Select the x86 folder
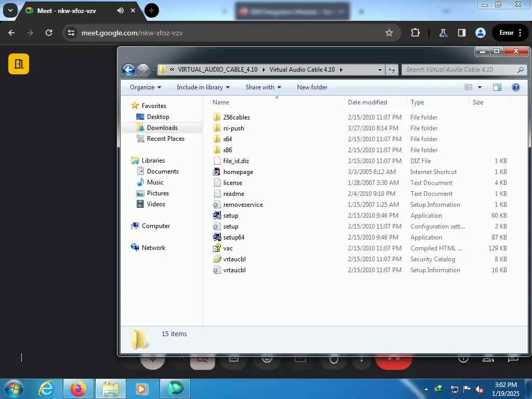532x399 pixels. [227, 150]
